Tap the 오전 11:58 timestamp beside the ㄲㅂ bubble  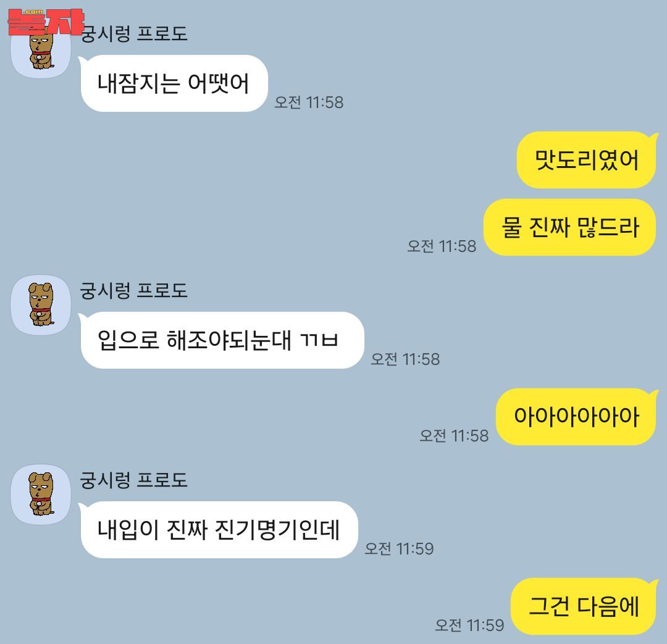(405, 359)
